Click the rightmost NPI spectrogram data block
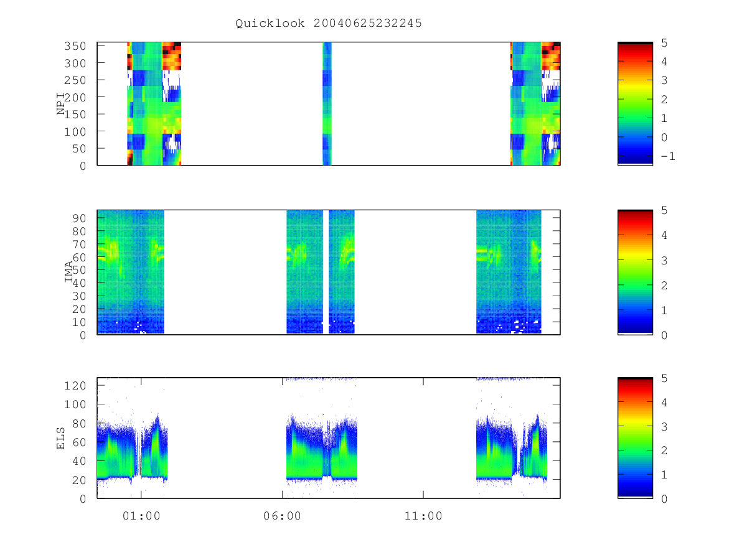The height and width of the screenshot is (560, 747). 535,103
